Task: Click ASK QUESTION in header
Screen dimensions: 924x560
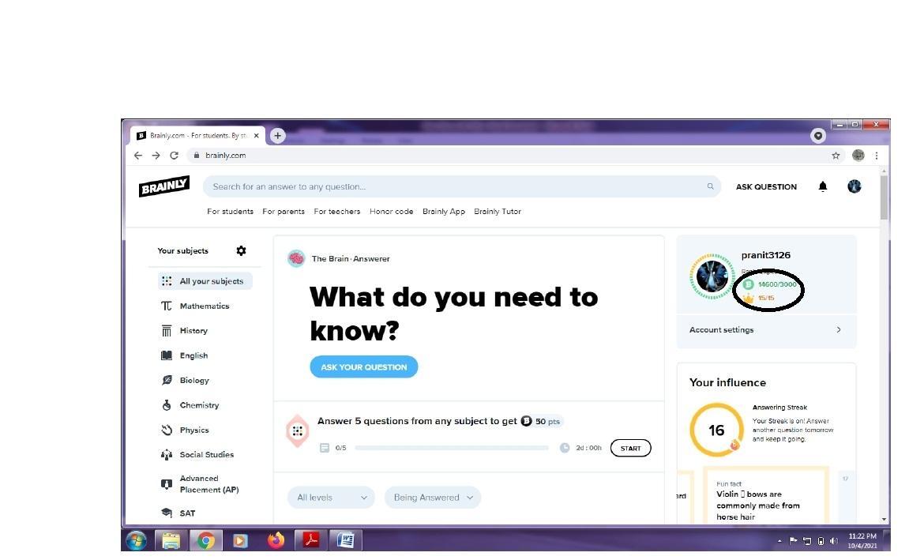Action: click(766, 186)
